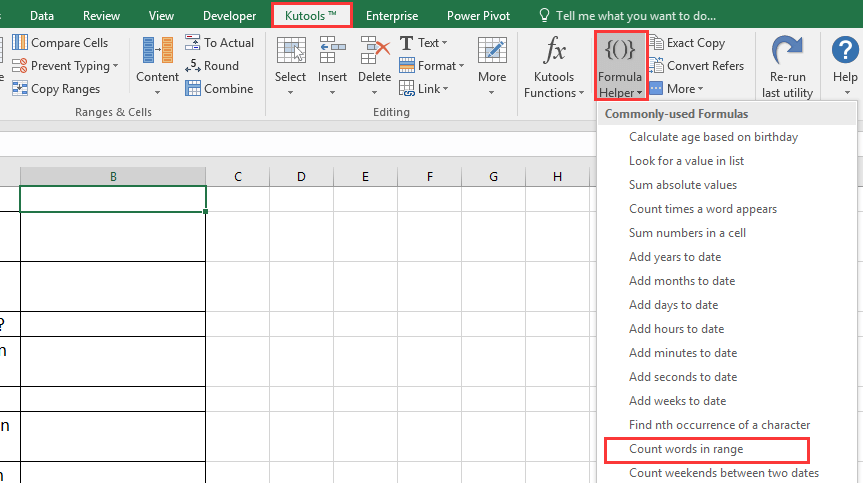
Task: Choose Count words in range
Action: (x=686, y=449)
